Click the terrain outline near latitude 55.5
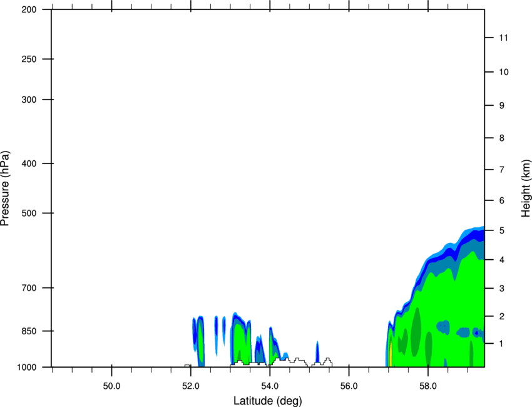 coord(327,362)
